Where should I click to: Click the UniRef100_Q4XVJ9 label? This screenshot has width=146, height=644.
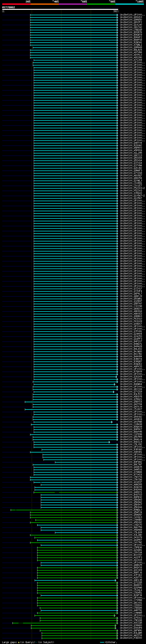(x=131, y=407)
